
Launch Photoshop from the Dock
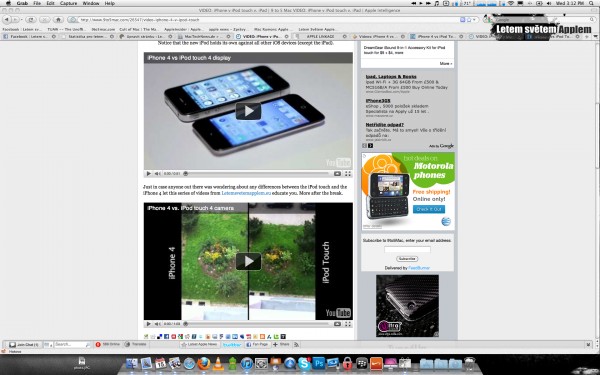[318, 363]
